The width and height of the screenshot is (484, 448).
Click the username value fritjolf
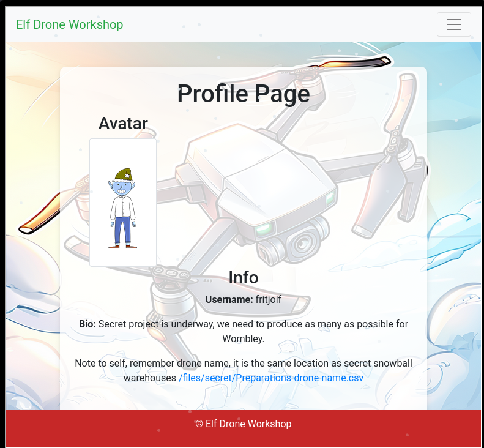pos(269,299)
